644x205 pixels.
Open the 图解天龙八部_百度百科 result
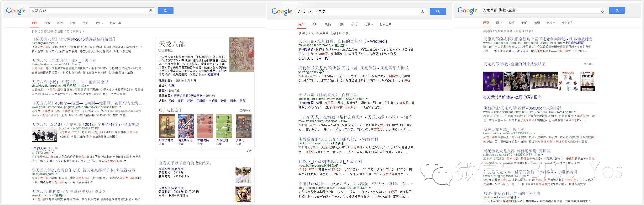pyautogui.click(x=504, y=129)
